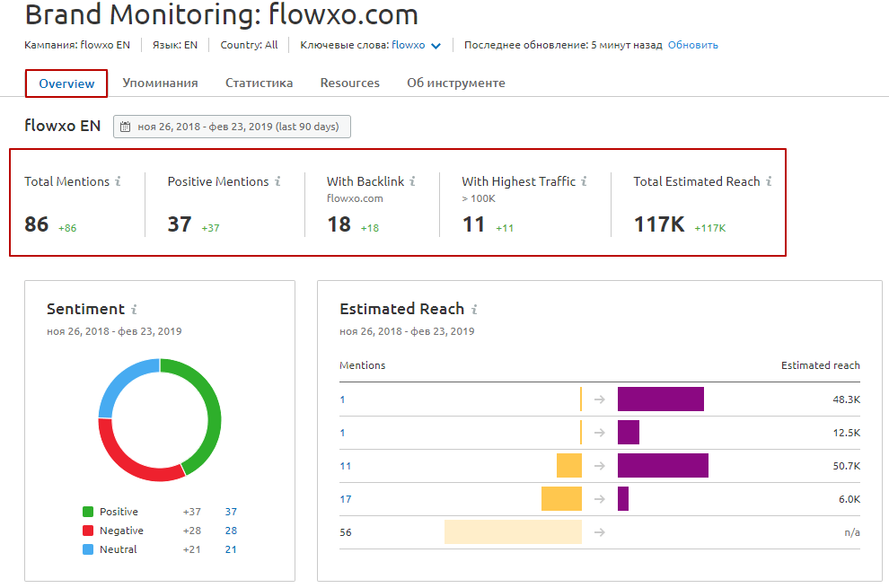Switch to the Упоминания tab
This screenshot has height=588, width=889.
tap(160, 83)
